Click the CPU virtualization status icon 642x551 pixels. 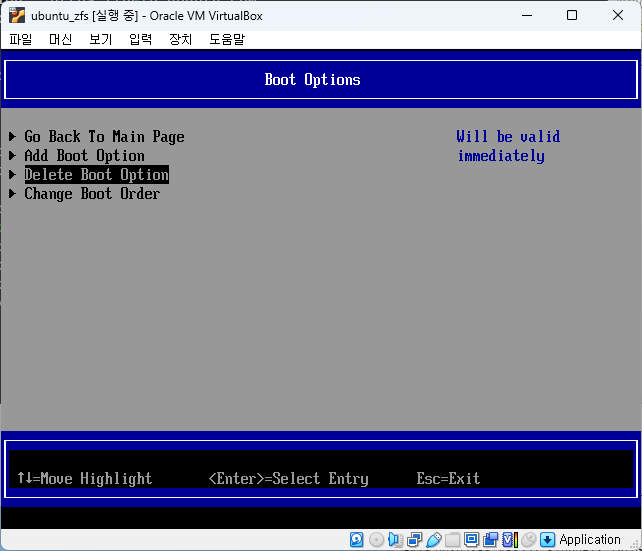coord(509,539)
